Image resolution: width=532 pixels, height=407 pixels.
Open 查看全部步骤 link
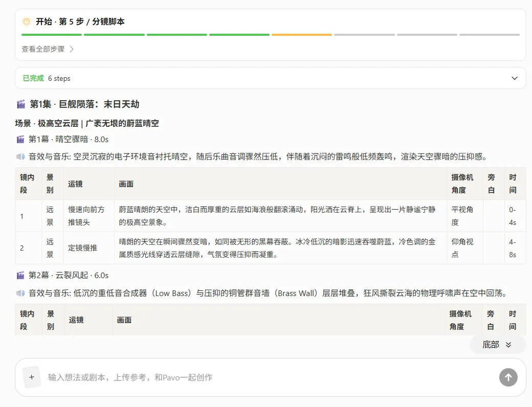coord(43,49)
